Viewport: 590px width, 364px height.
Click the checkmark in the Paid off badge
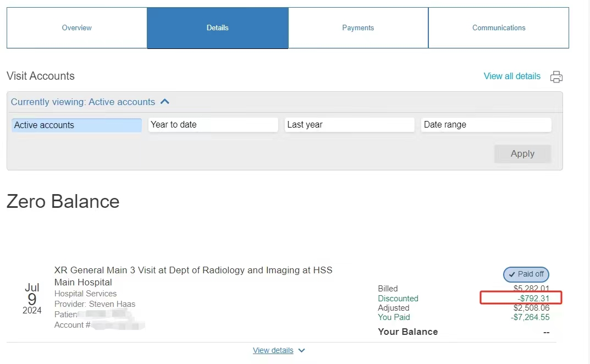512,274
